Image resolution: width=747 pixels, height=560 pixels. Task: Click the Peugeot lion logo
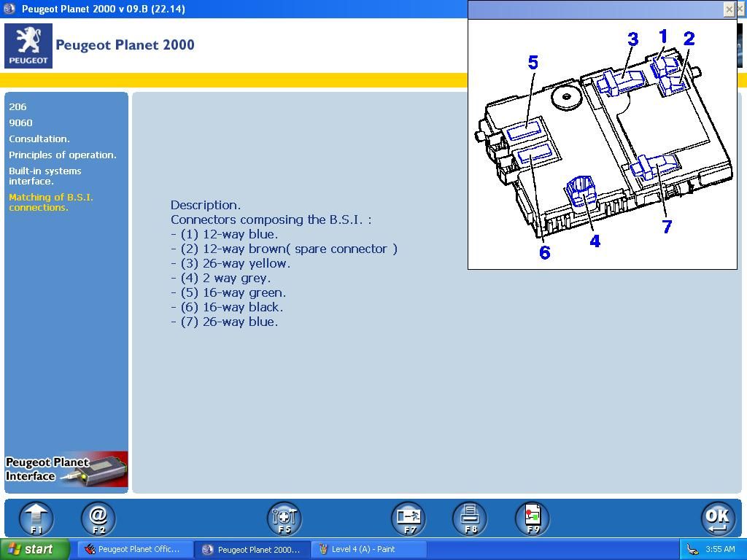pyautogui.click(x=28, y=46)
